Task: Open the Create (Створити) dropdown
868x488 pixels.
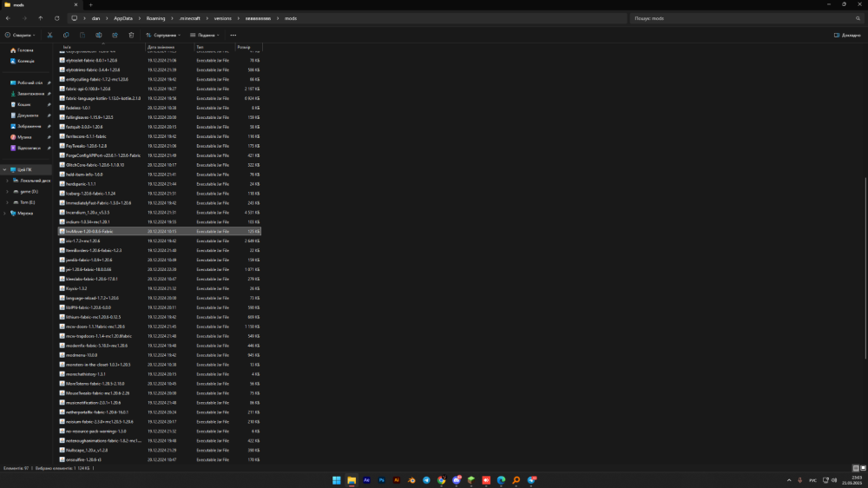Action: [x=20, y=35]
